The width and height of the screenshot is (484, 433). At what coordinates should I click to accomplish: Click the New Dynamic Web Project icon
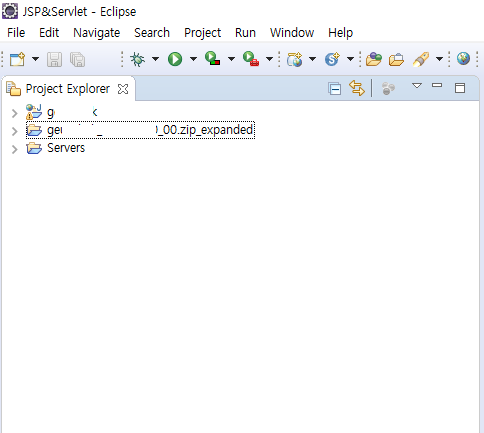tap(295, 59)
